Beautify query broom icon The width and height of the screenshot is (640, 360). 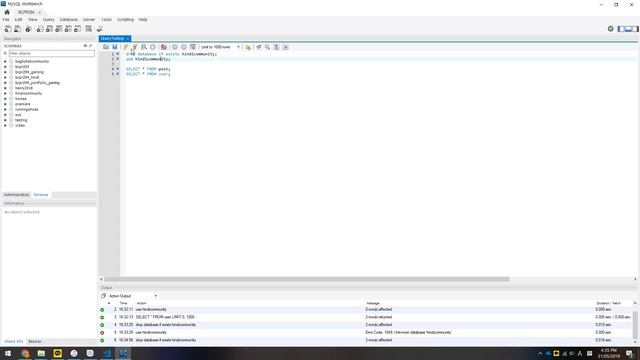point(258,47)
